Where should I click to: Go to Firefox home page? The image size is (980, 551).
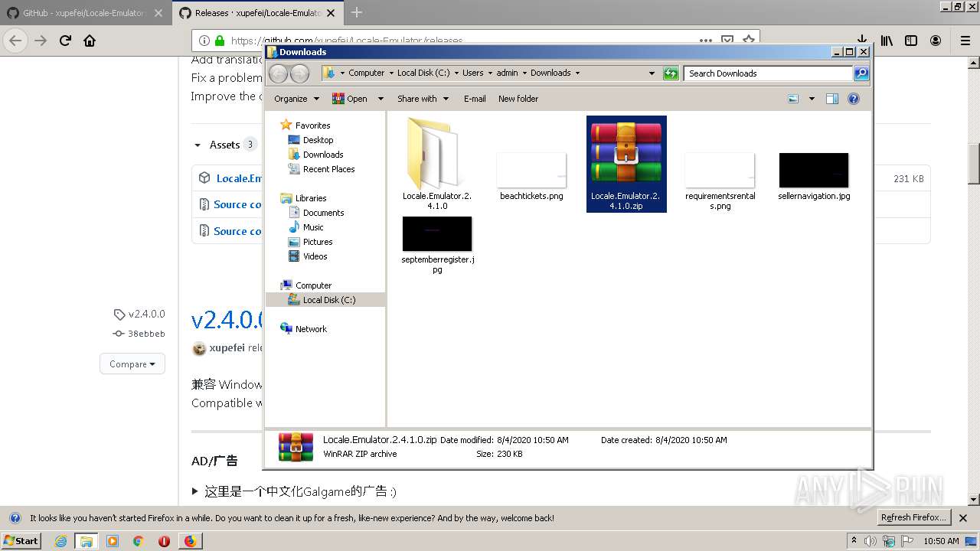90,41
